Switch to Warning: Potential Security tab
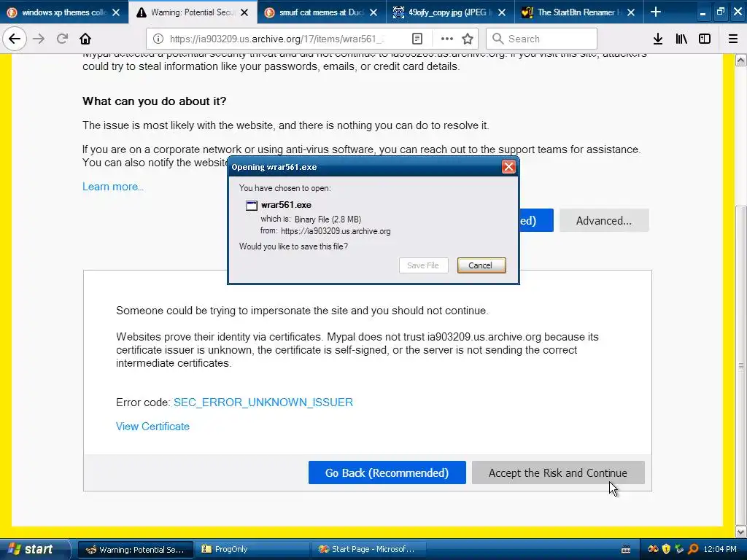 193,12
